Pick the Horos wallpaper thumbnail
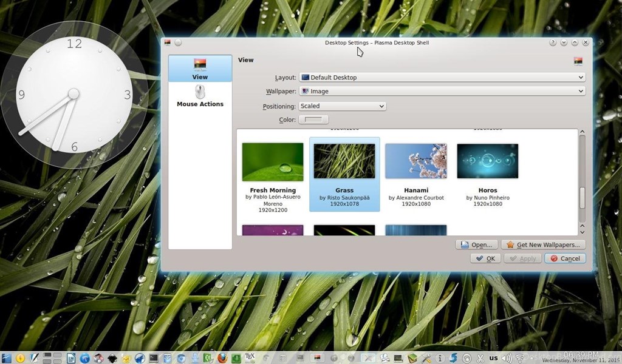 487,162
